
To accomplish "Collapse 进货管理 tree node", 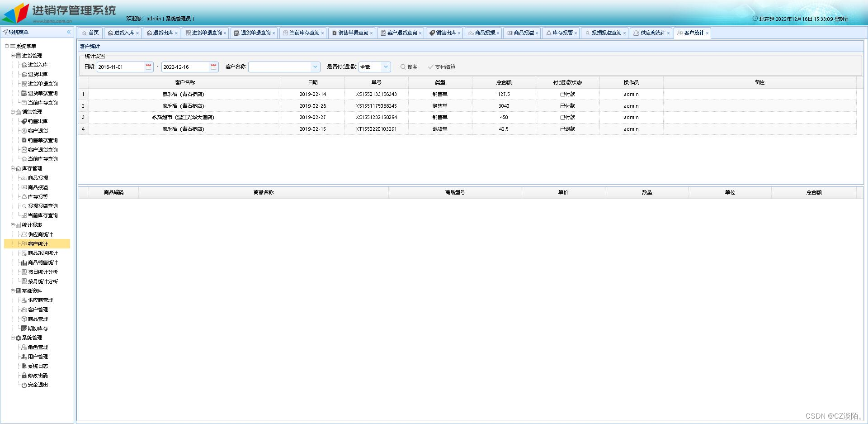I will click(13, 56).
